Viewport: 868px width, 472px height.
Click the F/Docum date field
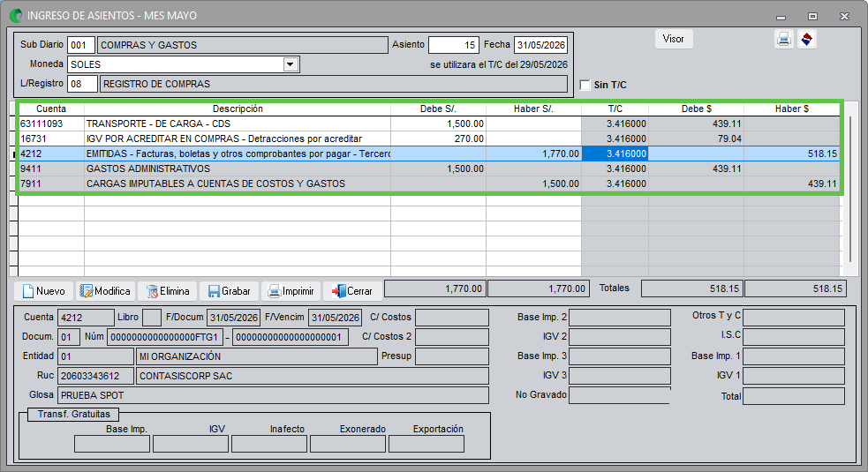(234, 318)
